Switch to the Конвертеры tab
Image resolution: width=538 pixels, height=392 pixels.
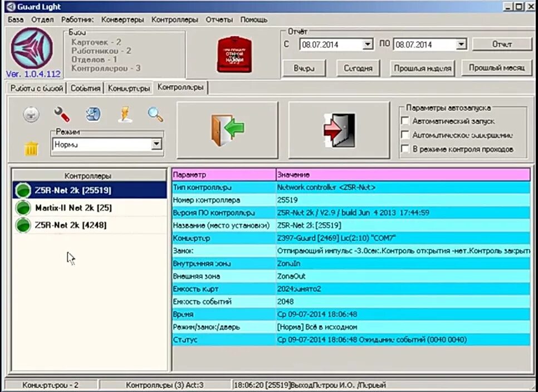click(129, 88)
